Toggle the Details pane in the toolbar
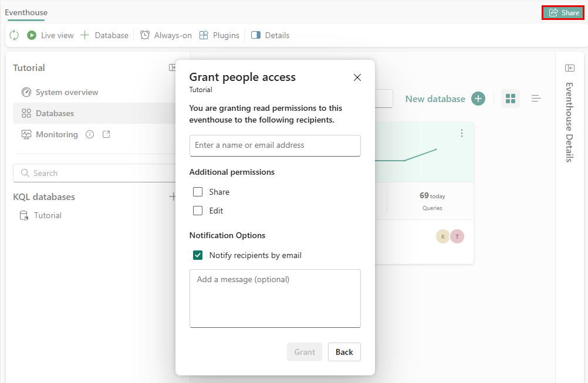This screenshot has width=588, height=383. pyautogui.click(x=271, y=35)
